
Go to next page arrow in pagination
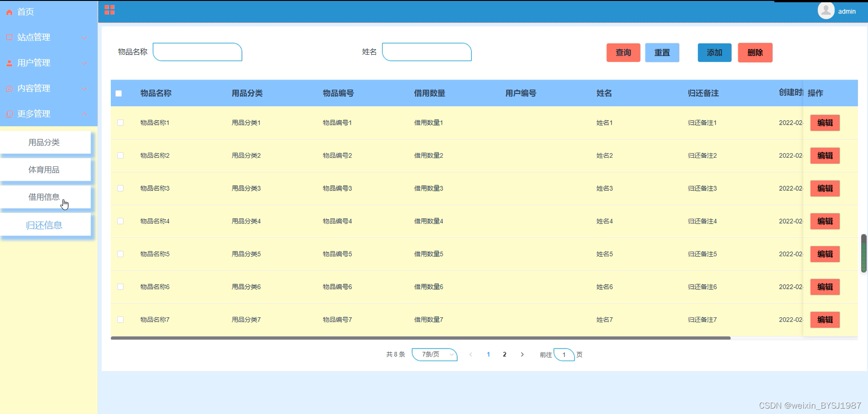coord(522,355)
